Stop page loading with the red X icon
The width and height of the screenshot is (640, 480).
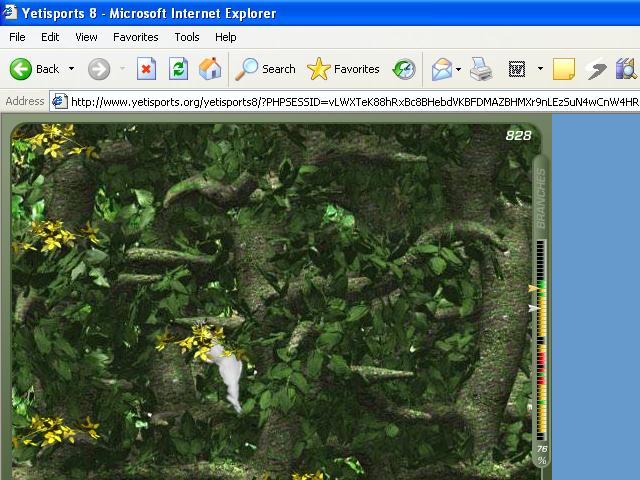click(x=146, y=69)
